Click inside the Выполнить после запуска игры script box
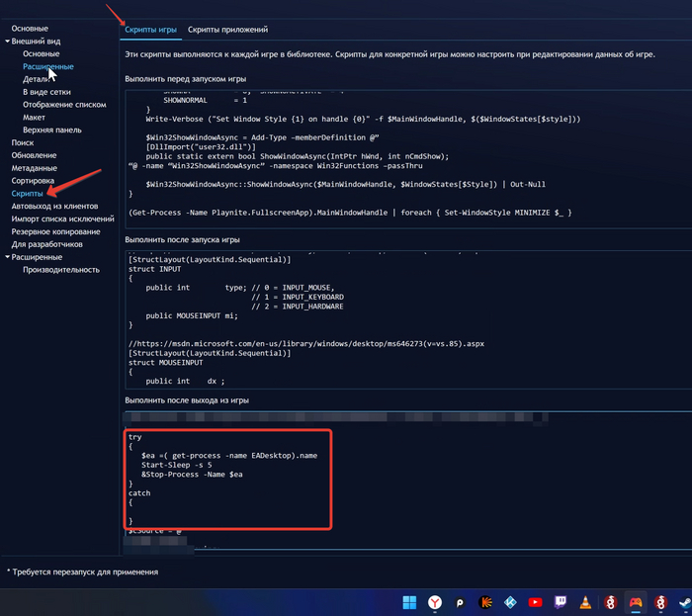 pos(408,319)
